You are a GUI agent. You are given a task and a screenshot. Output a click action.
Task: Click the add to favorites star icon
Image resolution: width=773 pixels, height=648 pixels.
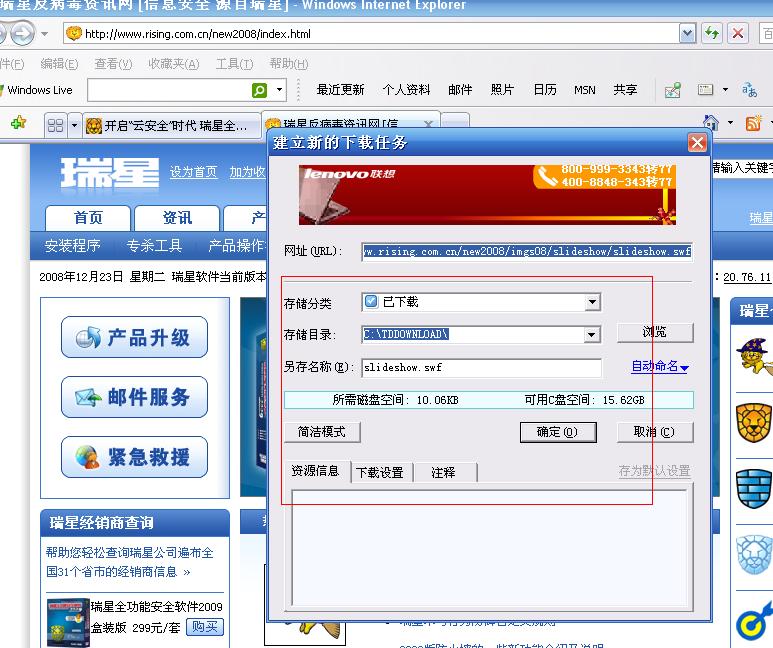pos(19,123)
